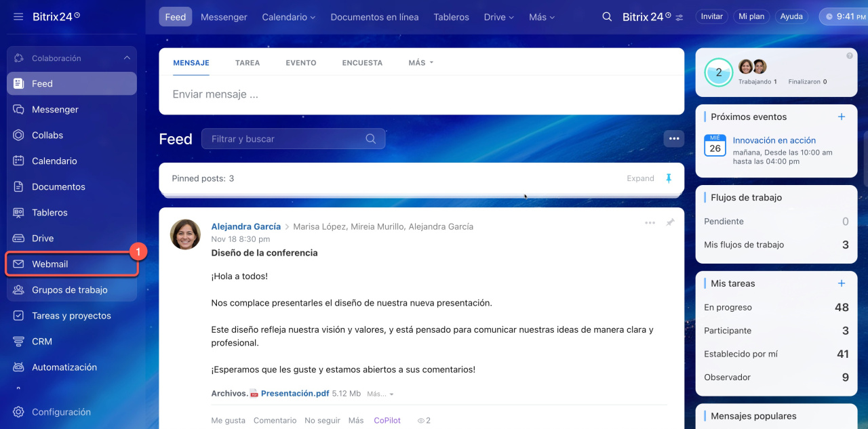Click the search magnifier in top bar
The image size is (868, 429).
click(607, 17)
